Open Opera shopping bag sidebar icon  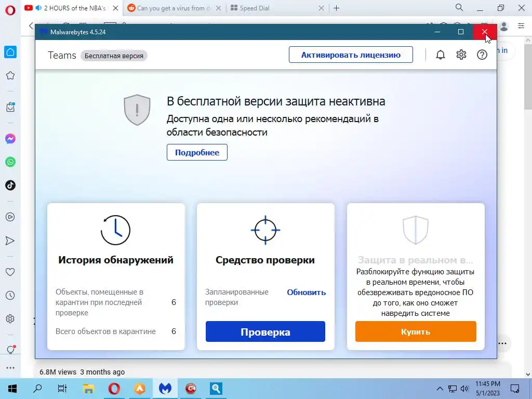(10, 107)
